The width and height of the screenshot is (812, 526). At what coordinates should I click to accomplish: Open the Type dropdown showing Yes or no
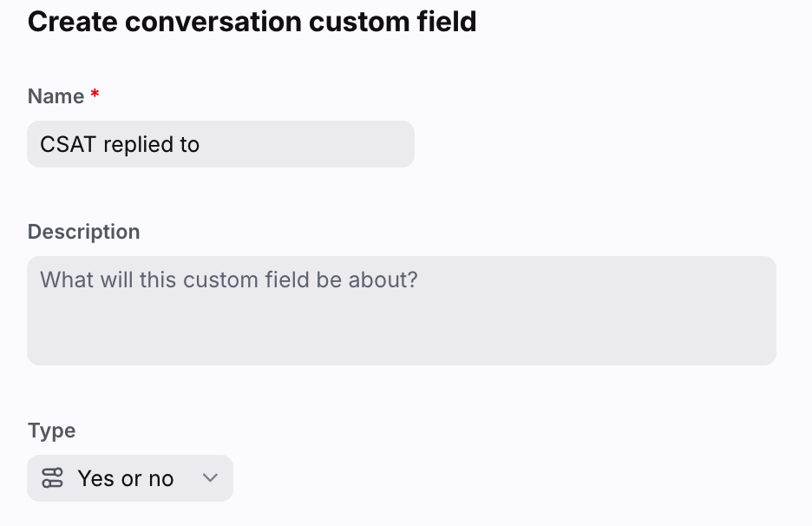[130, 477]
